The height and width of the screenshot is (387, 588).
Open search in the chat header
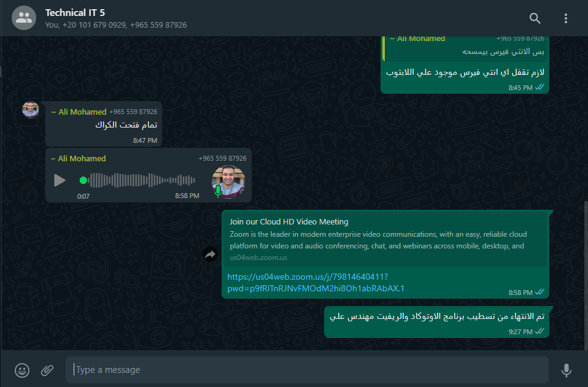(535, 18)
